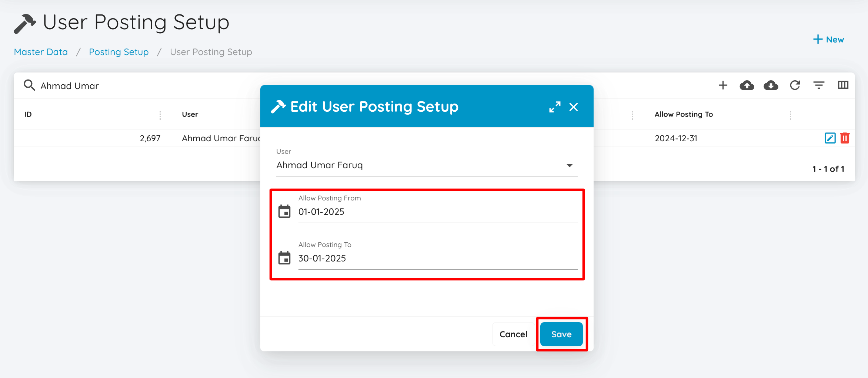Image resolution: width=868 pixels, height=378 pixels.
Task: Click the plus add-row icon in table toolbar
Action: tap(723, 85)
